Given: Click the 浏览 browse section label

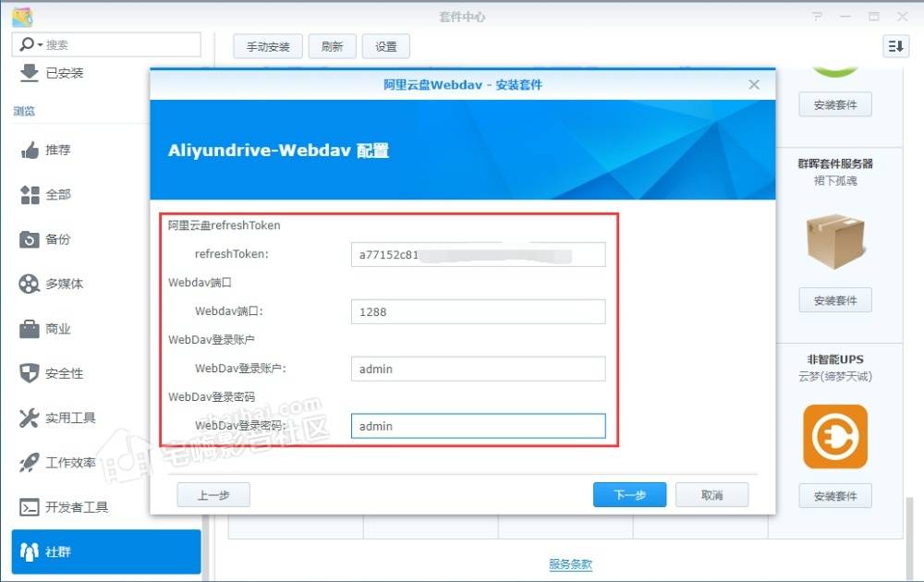Looking at the screenshot, I should tap(24, 111).
